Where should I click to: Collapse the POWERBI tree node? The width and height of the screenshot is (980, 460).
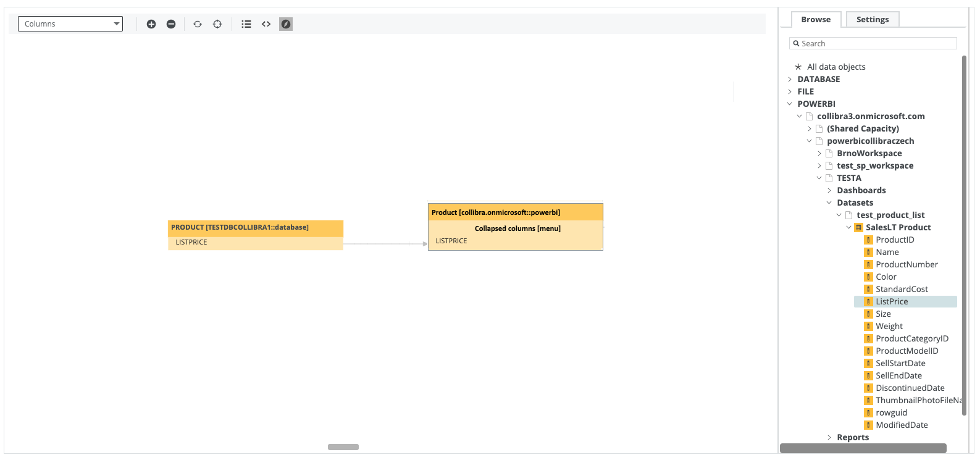790,104
